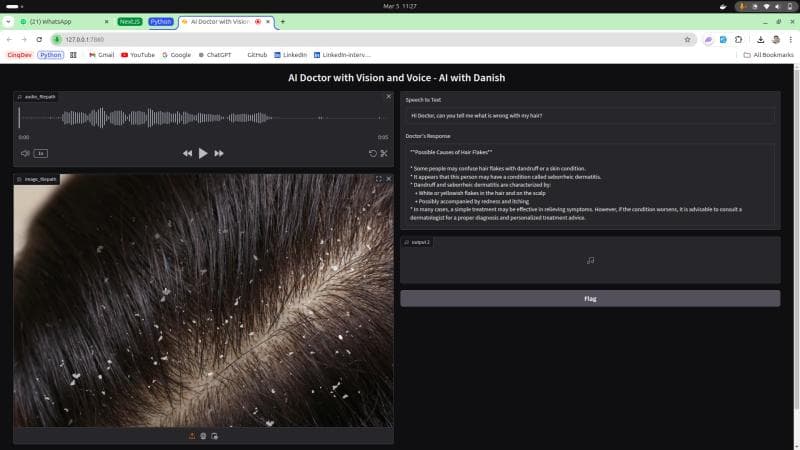Select webcam image source icon
The image size is (800, 450).
(203, 435)
